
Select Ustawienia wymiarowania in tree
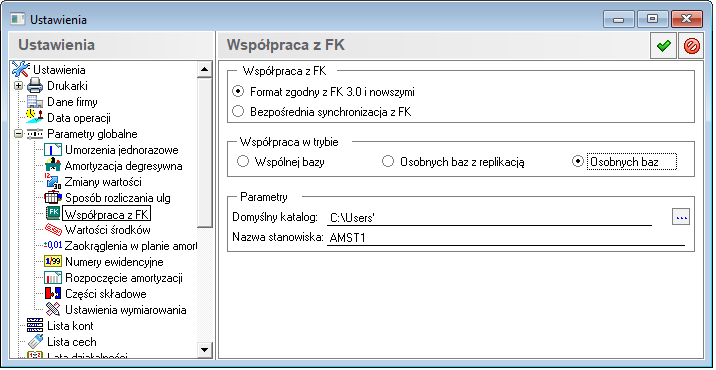click(x=126, y=310)
